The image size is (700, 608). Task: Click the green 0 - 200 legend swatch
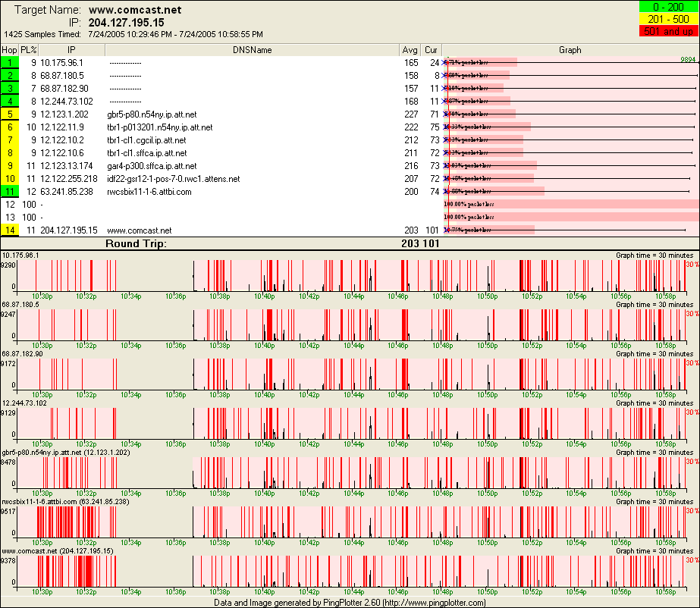[x=668, y=7]
